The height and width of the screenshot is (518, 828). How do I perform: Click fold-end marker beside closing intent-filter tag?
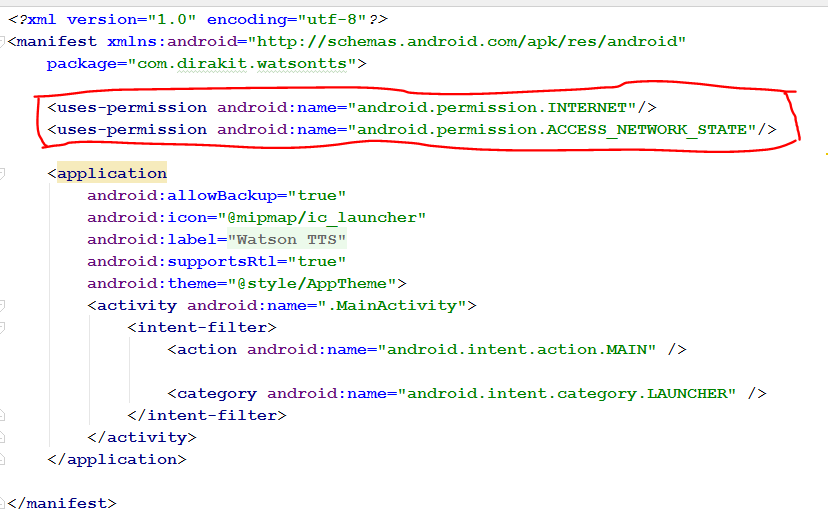tap(3, 415)
